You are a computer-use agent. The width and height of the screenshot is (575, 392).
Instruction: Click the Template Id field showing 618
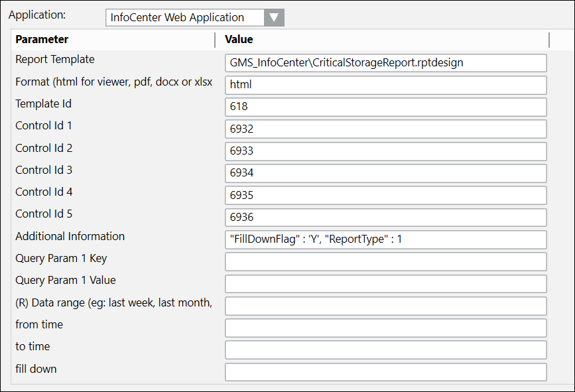click(x=385, y=107)
